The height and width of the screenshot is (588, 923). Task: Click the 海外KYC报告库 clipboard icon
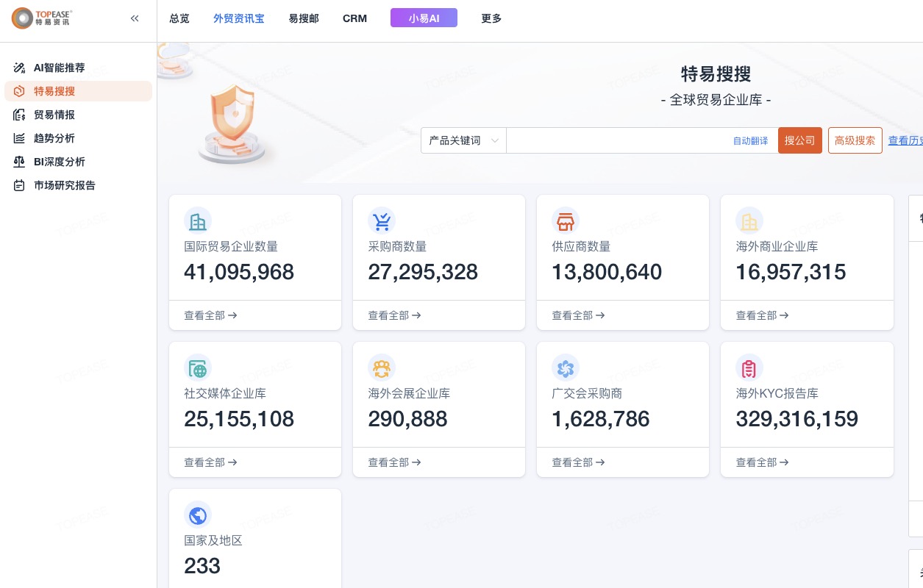point(749,367)
